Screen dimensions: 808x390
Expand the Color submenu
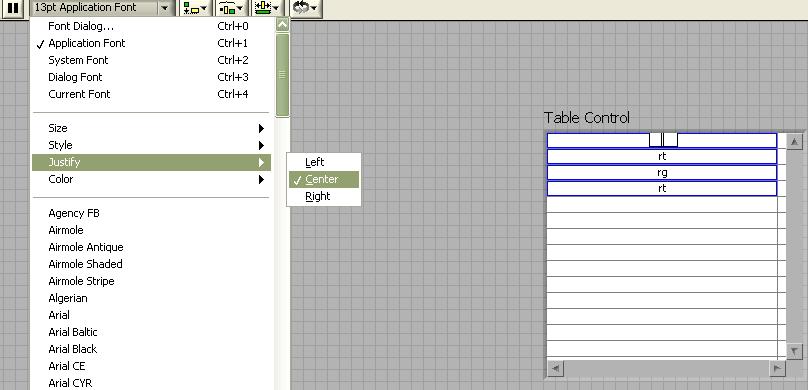(x=151, y=179)
